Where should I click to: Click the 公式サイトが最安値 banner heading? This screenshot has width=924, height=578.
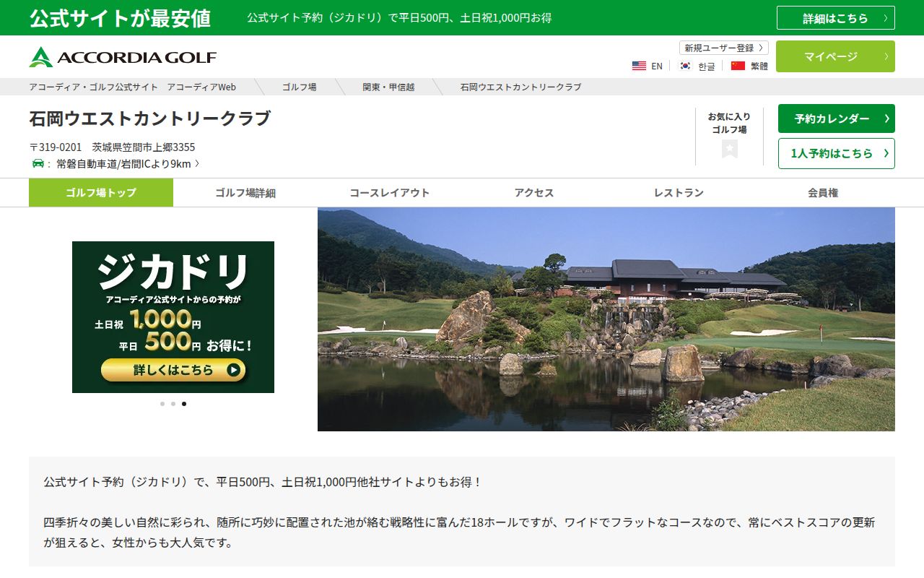pos(120,18)
